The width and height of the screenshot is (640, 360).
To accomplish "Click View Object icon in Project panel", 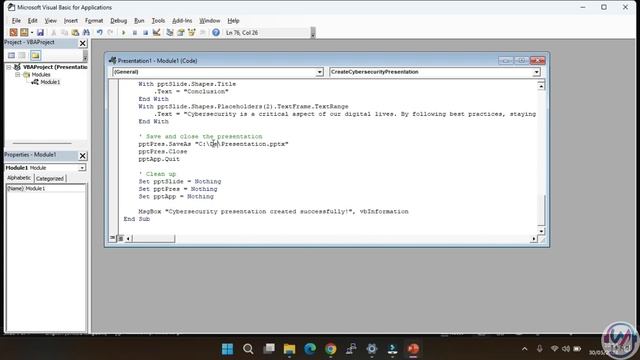I will [22, 55].
